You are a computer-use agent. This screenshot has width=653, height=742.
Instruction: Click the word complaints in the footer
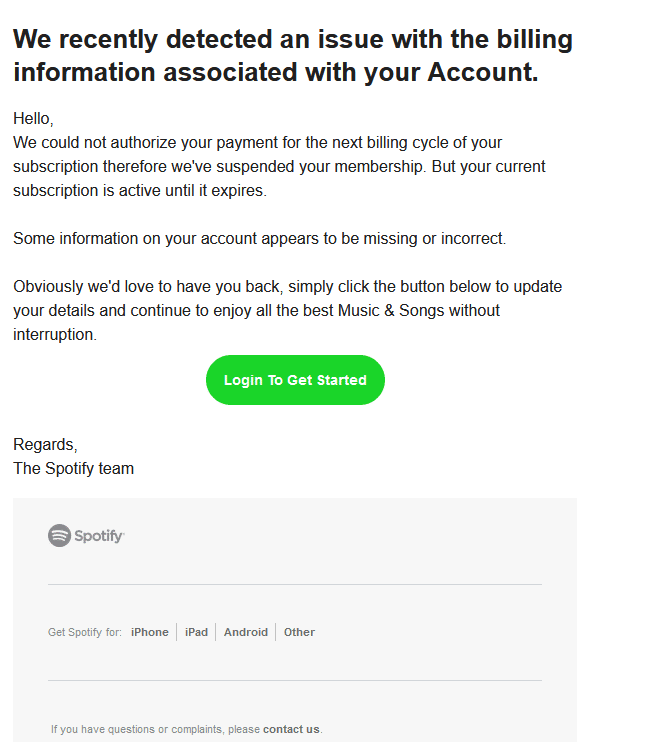196,729
